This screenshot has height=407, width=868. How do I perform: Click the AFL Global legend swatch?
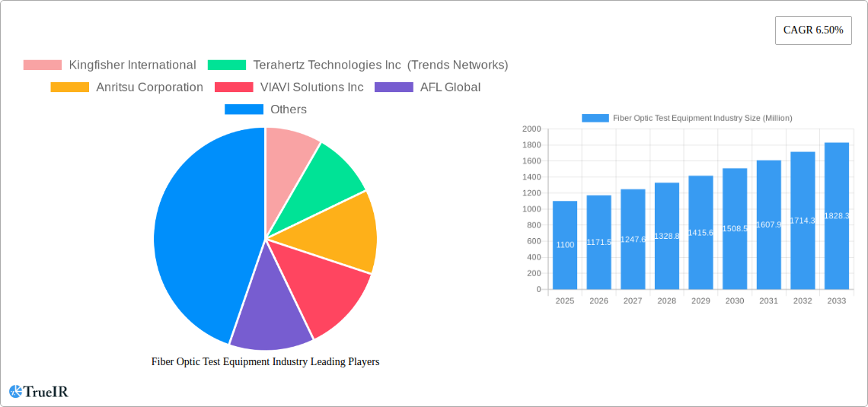coord(394,87)
